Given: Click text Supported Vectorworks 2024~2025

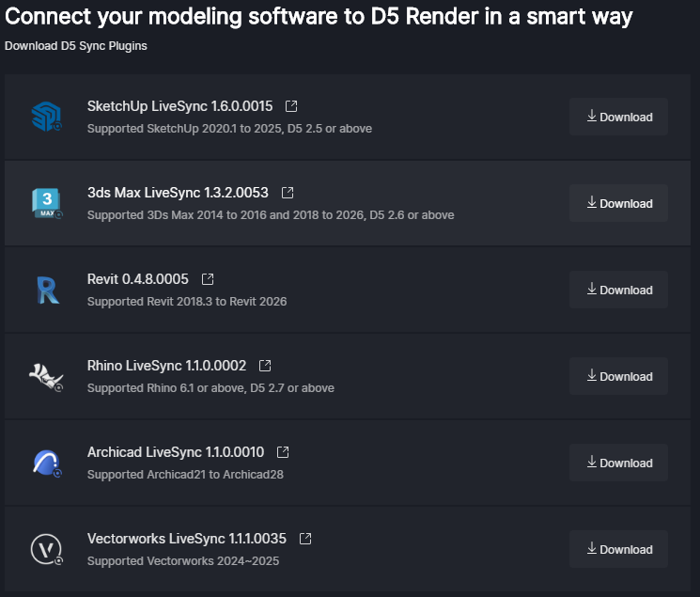Looking at the screenshot, I should (183, 561).
